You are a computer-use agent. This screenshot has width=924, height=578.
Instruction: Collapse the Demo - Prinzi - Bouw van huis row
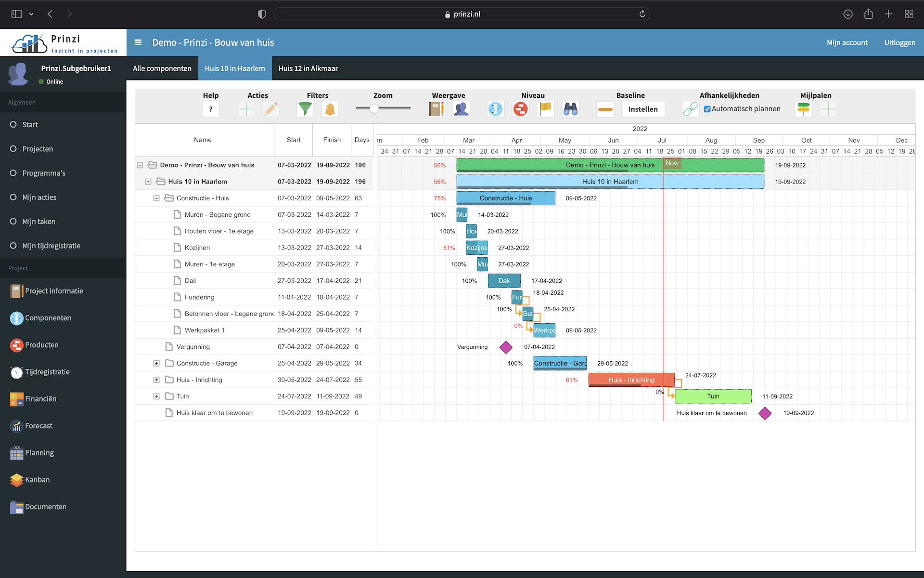[x=140, y=165]
